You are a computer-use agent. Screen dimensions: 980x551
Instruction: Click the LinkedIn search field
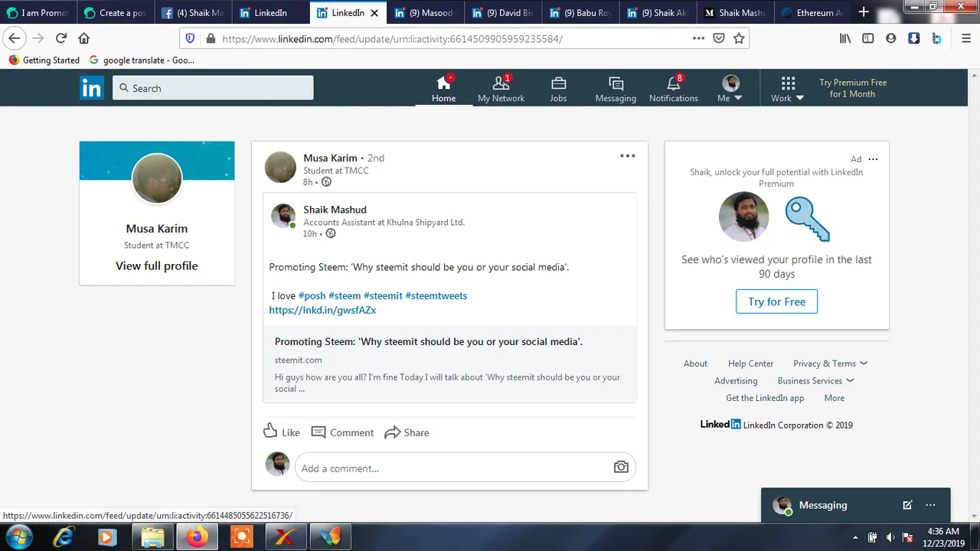click(213, 88)
